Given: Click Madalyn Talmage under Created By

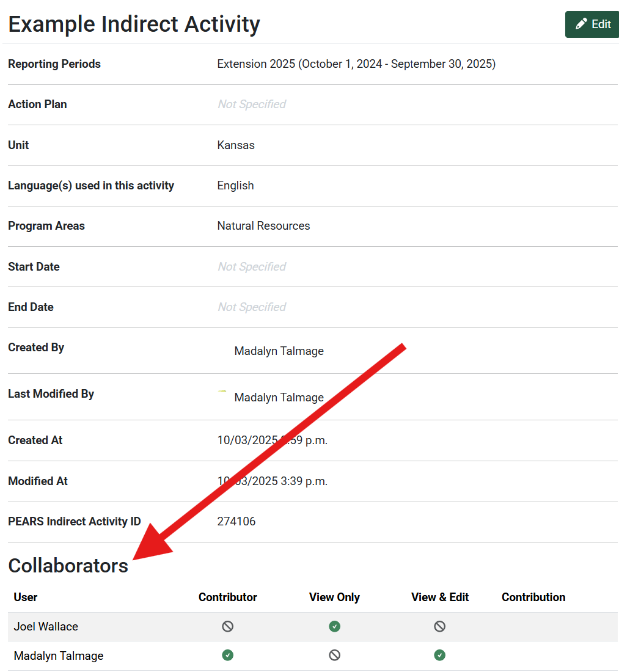Looking at the screenshot, I should coord(279,351).
